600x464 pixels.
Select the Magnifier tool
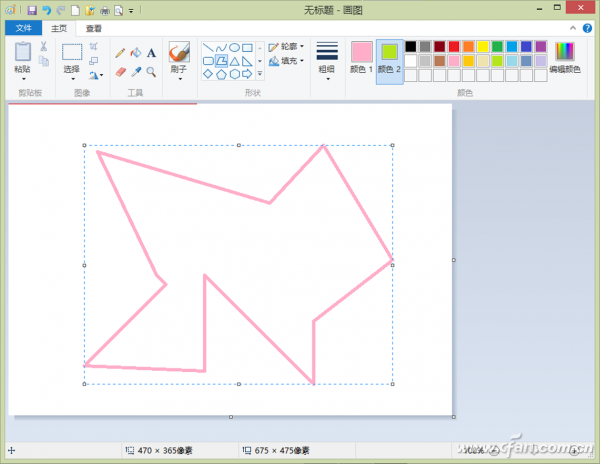[x=152, y=72]
